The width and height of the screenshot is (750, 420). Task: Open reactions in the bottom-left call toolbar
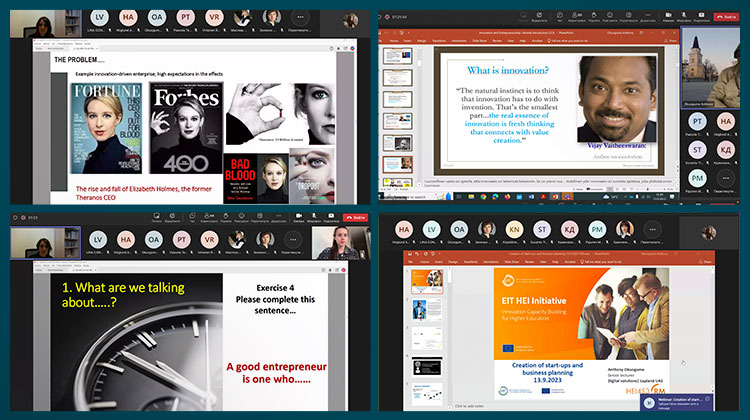242,218
